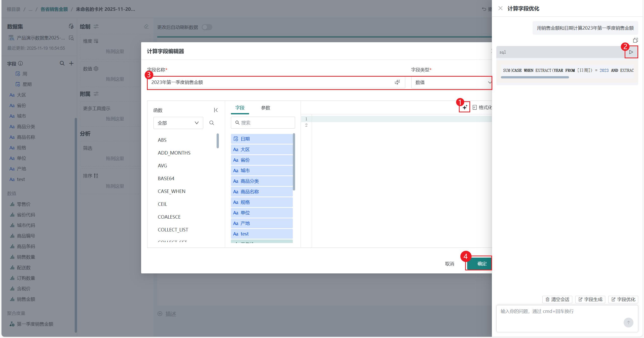The image size is (644, 338).
Task: Expand the 全部 function category dropdown
Action: 178,123
